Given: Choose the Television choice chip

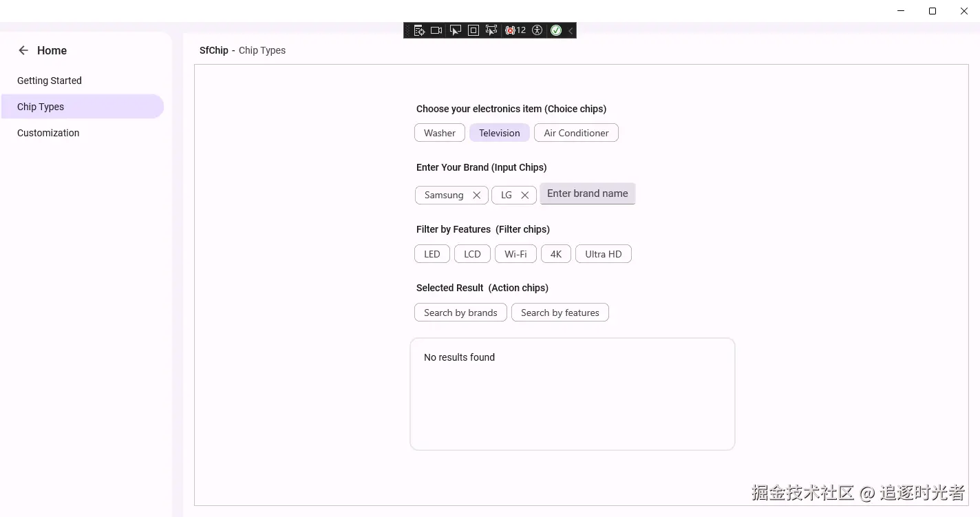Looking at the screenshot, I should [500, 133].
